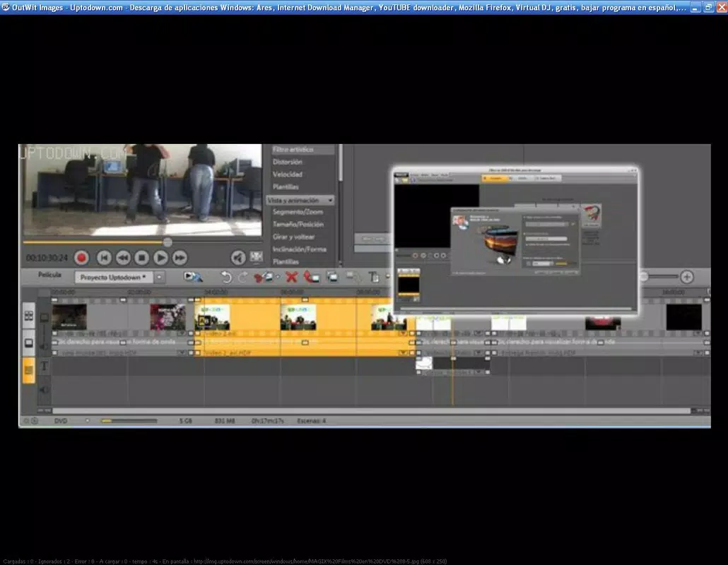Toggle the preview mute speaker icon
The height and width of the screenshot is (565, 728).
(238, 258)
